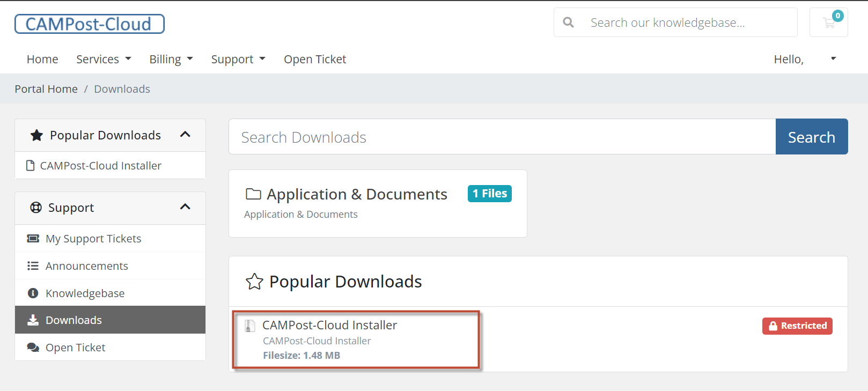
Task: Collapse the Popular Downloads sidebar panel chevron
Action: click(x=185, y=135)
